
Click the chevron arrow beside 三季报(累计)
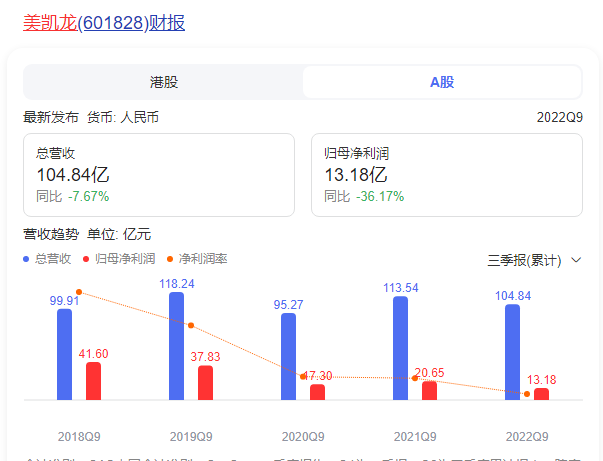[576, 260]
